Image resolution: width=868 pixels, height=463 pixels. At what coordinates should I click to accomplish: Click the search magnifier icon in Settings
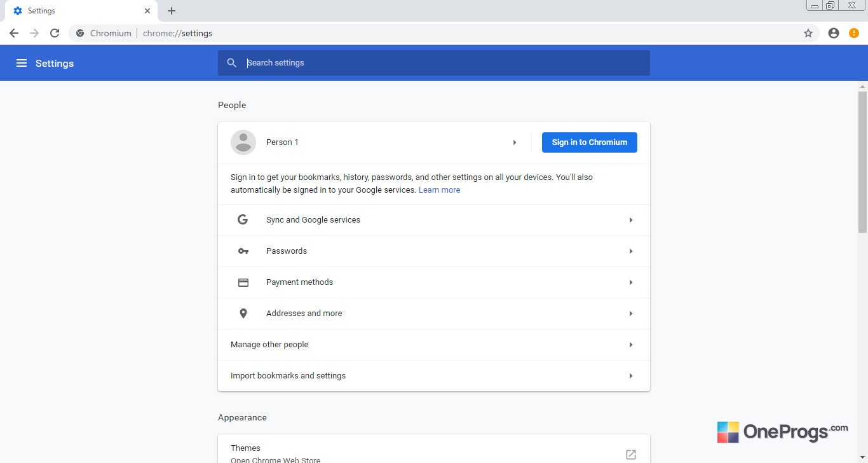232,63
